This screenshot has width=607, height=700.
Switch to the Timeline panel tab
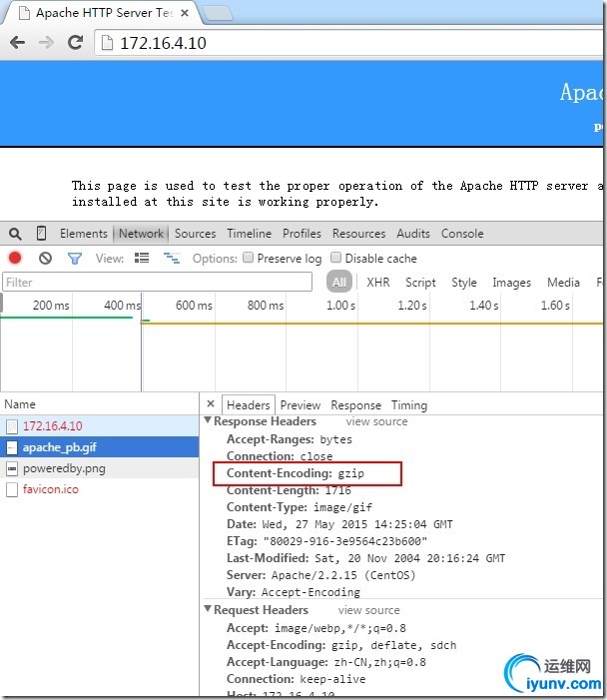[249, 234]
